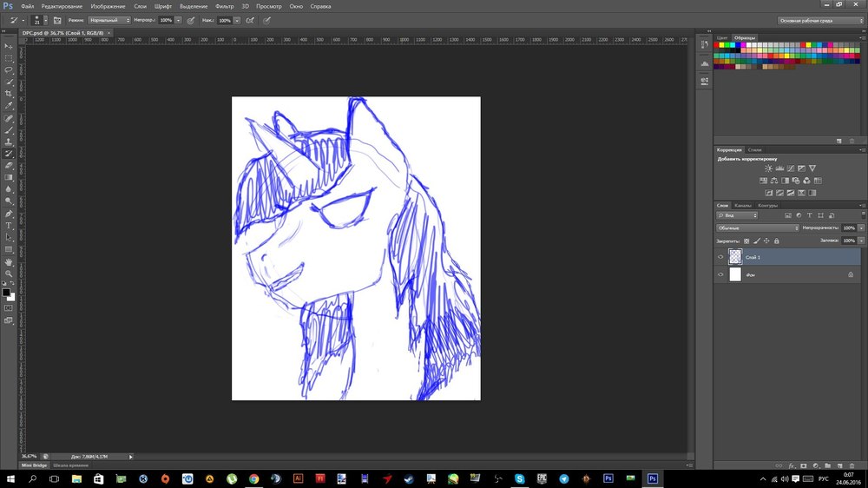This screenshot has height=488, width=868.
Task: Select the Gradient tool
Action: point(9,177)
